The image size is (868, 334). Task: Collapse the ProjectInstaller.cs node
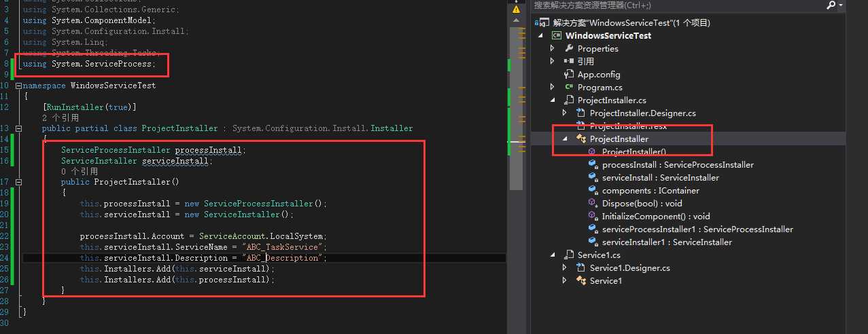point(554,100)
